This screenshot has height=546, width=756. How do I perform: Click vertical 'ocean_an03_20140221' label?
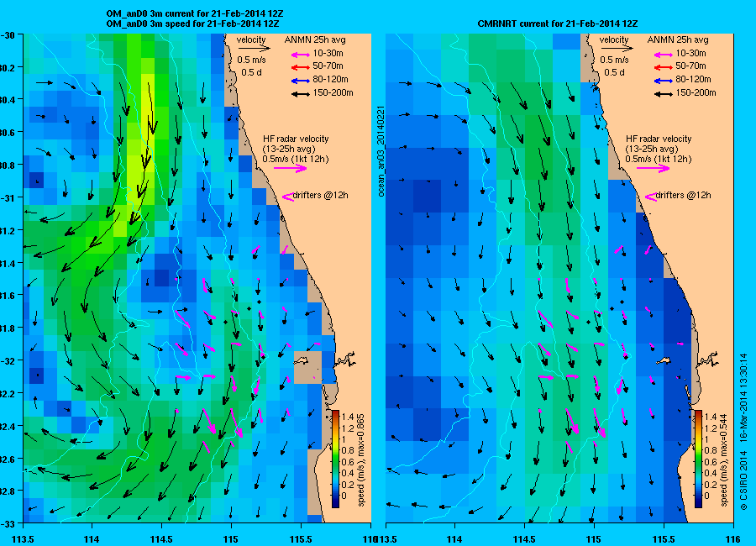[381, 151]
